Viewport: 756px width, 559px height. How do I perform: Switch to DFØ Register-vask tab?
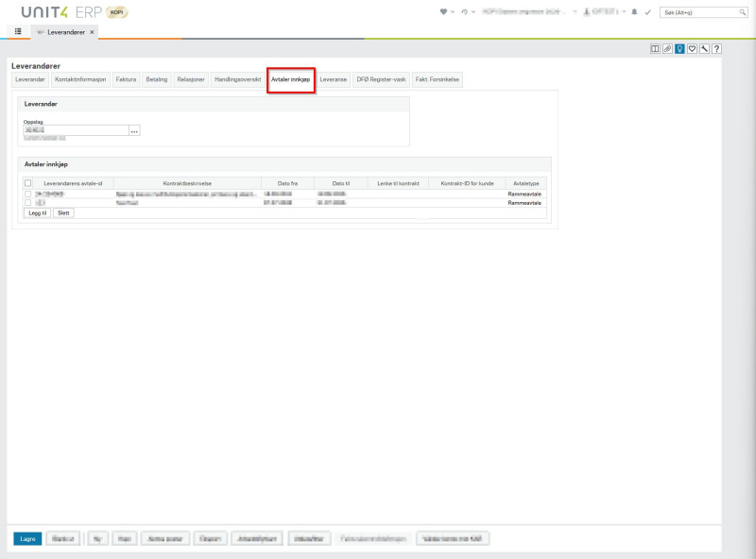(x=382, y=79)
